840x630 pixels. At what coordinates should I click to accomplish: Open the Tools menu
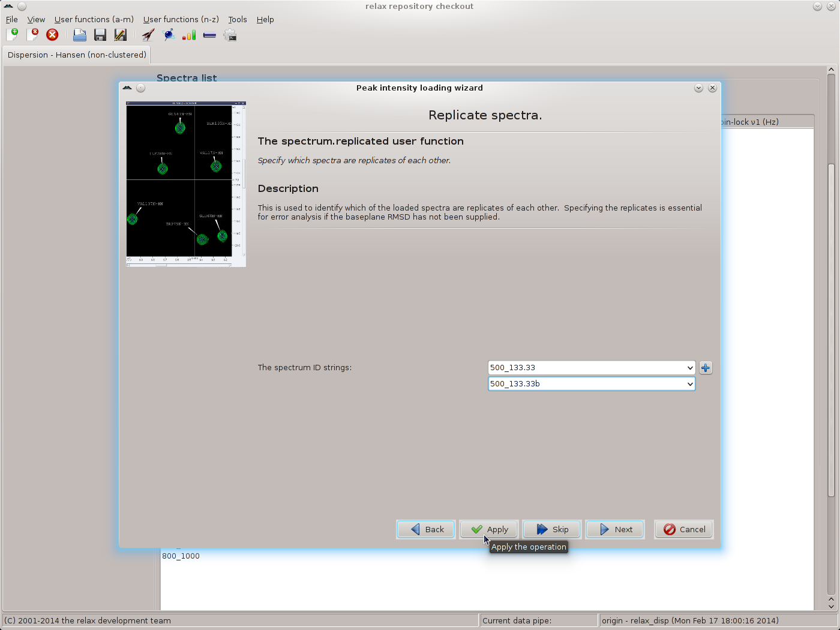[237, 19]
